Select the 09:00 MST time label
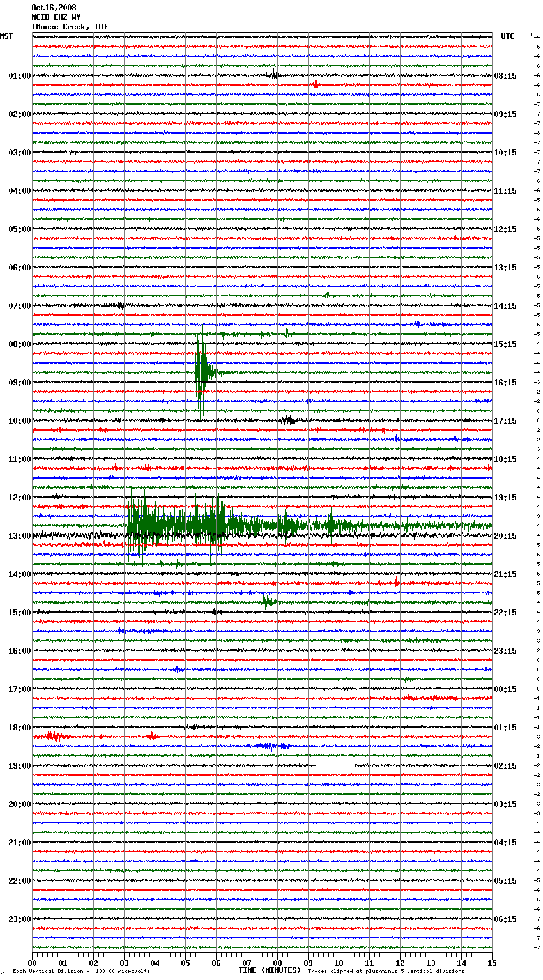The height and width of the screenshot is (980, 543). pos(20,383)
